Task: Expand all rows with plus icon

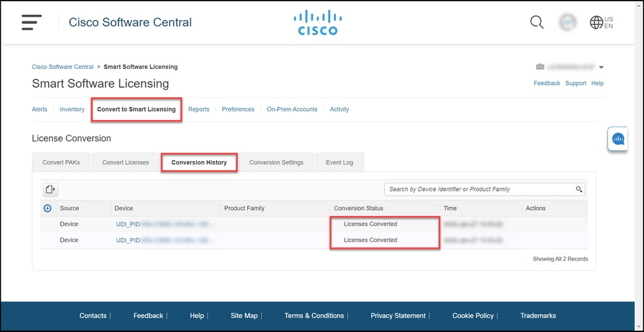Action: click(47, 208)
